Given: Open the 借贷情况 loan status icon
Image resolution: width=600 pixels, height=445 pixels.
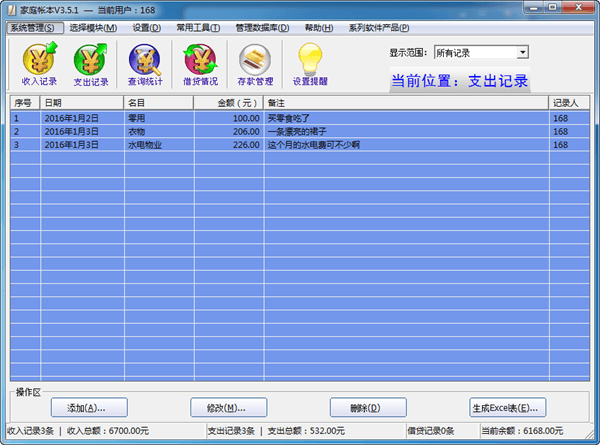Looking at the screenshot, I should [200, 64].
